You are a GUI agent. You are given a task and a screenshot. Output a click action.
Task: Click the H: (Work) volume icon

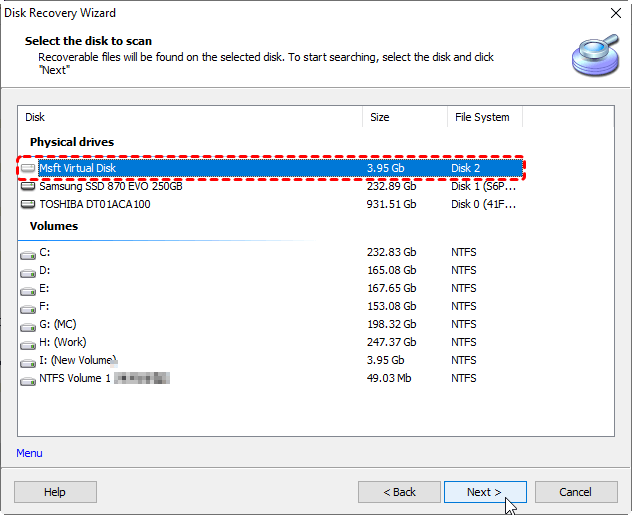tap(28, 343)
